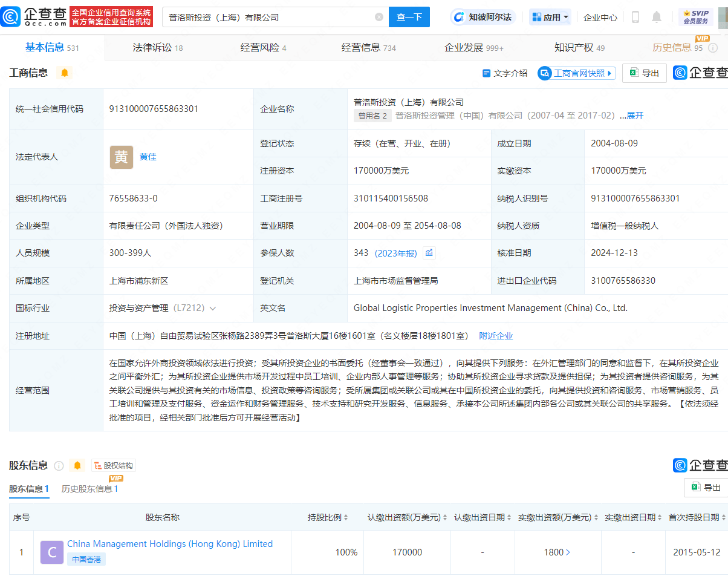Viewport: 728px width, 576px height.
Task: Open the Qcc.com logo homepage
Action: point(33,17)
